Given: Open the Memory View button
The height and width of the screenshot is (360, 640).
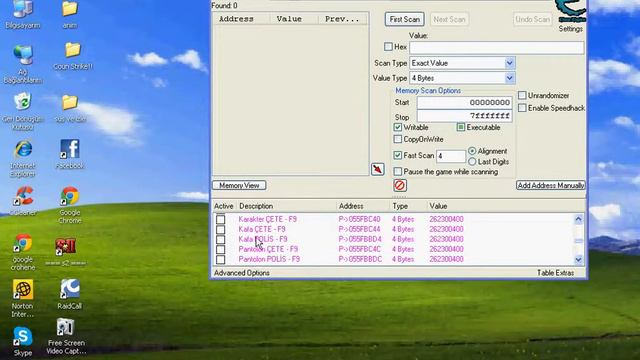Looking at the screenshot, I should click(x=239, y=185).
